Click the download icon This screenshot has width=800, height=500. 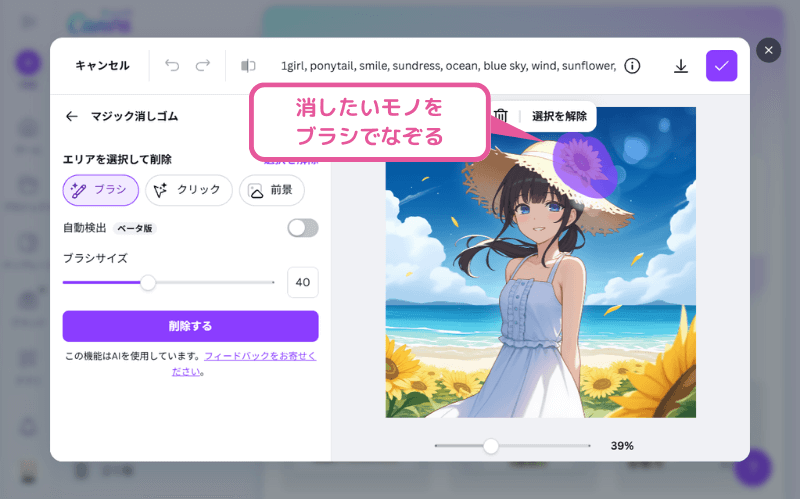click(681, 66)
